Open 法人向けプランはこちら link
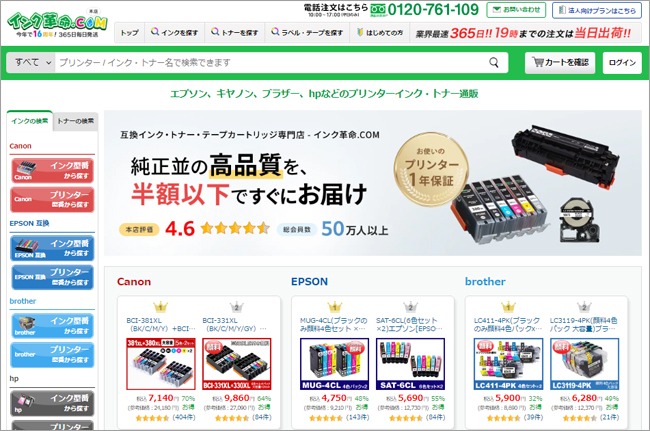The width and height of the screenshot is (650, 431). pyautogui.click(x=597, y=10)
